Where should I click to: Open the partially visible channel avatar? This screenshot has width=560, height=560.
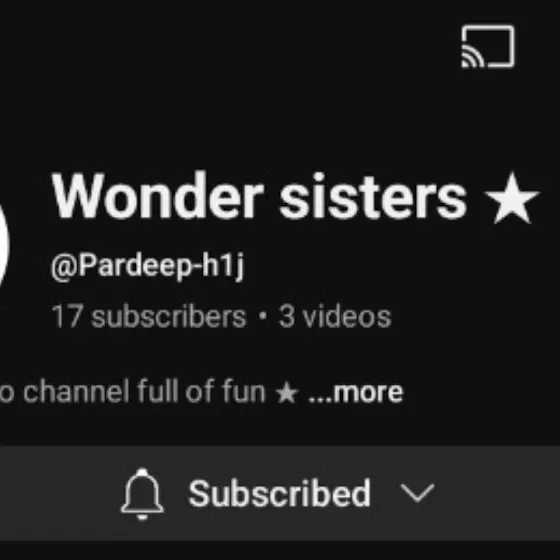(x=4, y=246)
